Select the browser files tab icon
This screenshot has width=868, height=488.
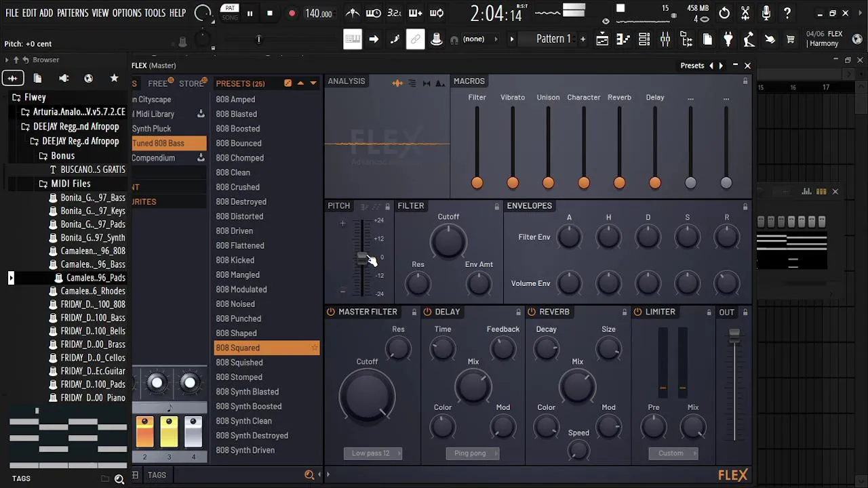coord(38,78)
